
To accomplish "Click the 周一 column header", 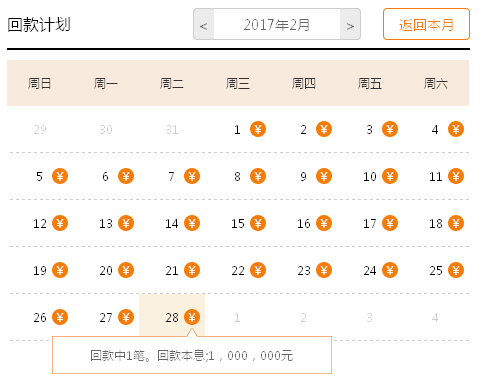I will [106, 83].
